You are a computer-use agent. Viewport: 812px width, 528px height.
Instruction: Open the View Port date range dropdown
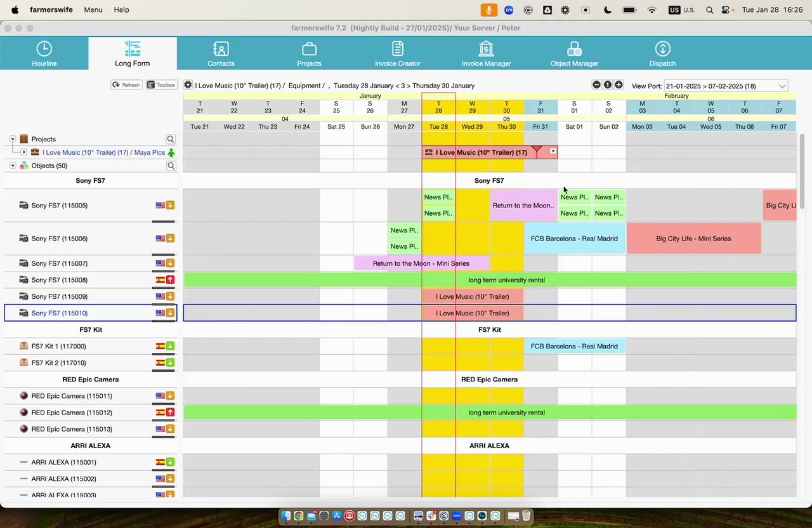(726, 86)
